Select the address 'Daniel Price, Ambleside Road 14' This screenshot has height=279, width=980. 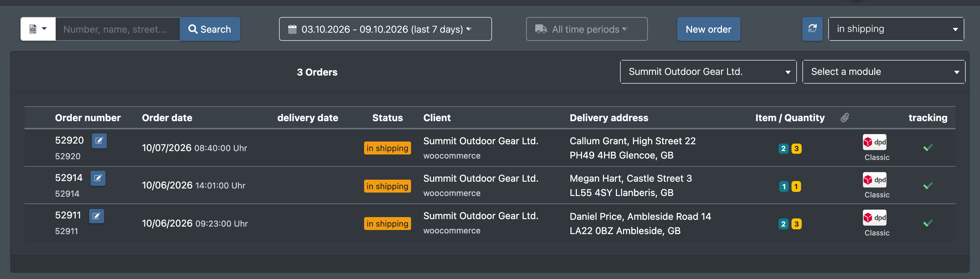[640, 216]
